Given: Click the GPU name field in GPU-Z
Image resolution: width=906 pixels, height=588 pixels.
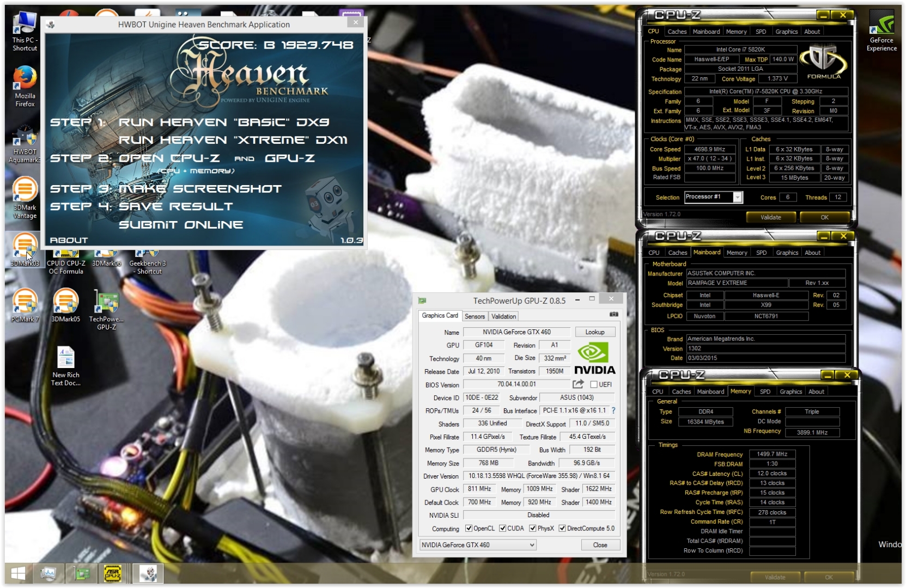Looking at the screenshot, I should [x=516, y=332].
